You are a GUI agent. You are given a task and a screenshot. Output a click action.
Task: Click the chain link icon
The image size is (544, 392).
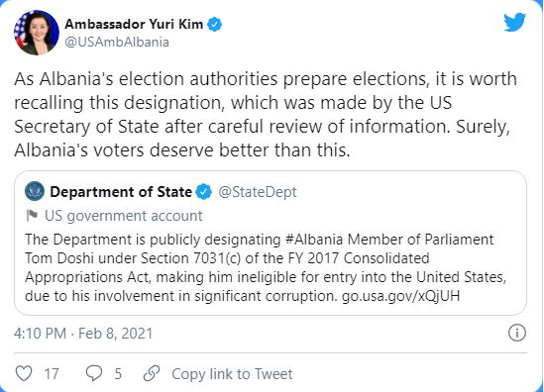[x=152, y=373]
